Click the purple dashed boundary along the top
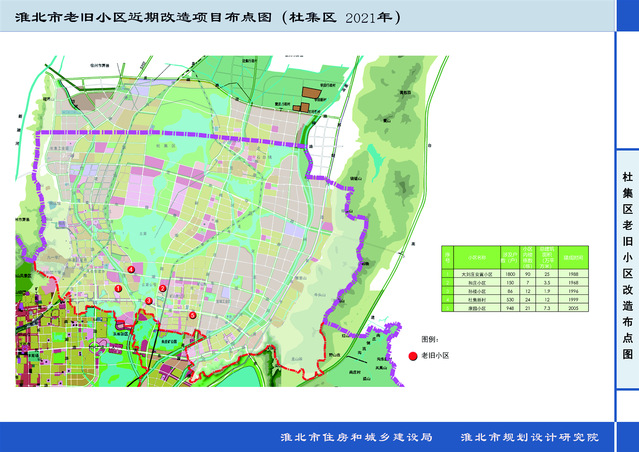 click(x=150, y=132)
